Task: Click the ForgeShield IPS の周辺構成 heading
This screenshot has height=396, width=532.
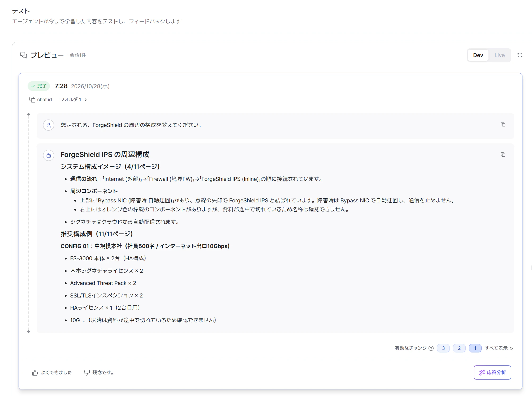Action: [x=105, y=155]
